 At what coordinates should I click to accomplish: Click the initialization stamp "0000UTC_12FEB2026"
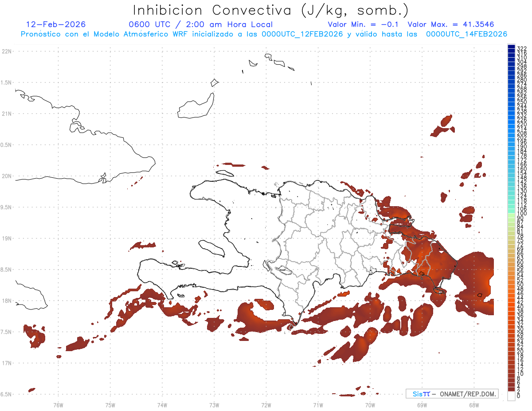click(x=302, y=34)
